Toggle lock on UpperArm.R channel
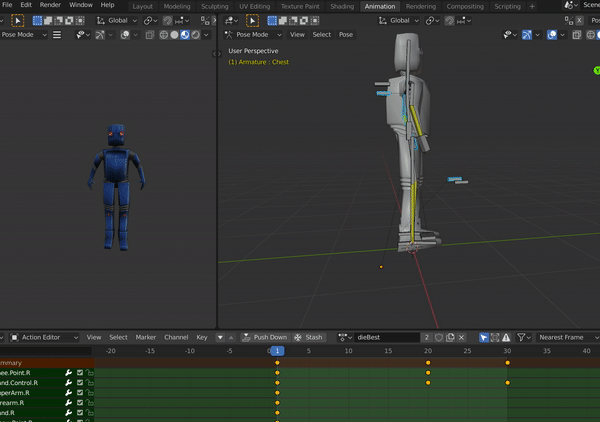 (x=90, y=393)
